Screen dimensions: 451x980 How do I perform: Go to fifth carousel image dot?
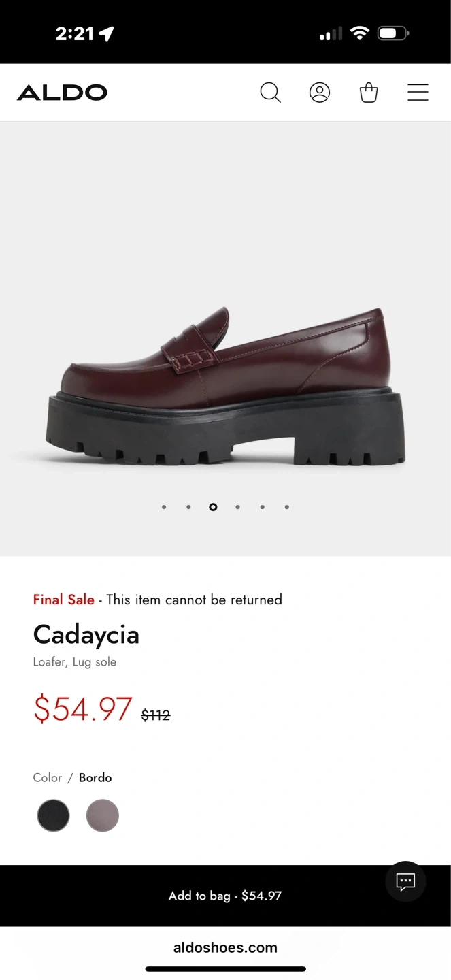[262, 507]
